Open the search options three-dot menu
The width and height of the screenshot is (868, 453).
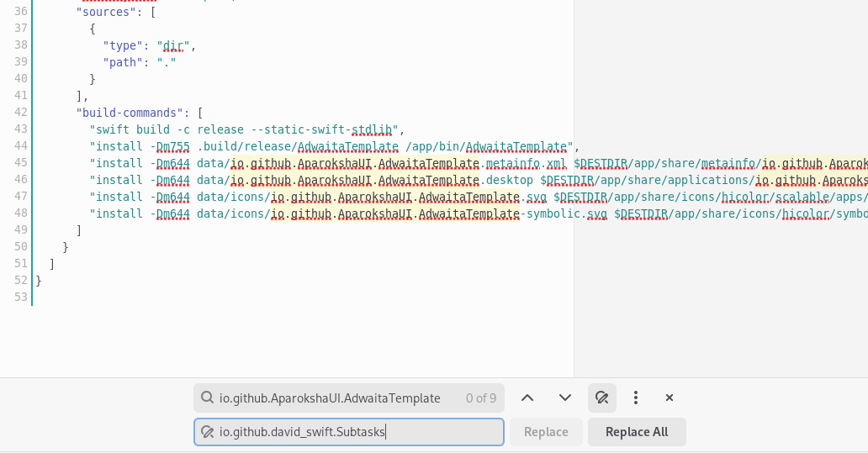click(636, 398)
